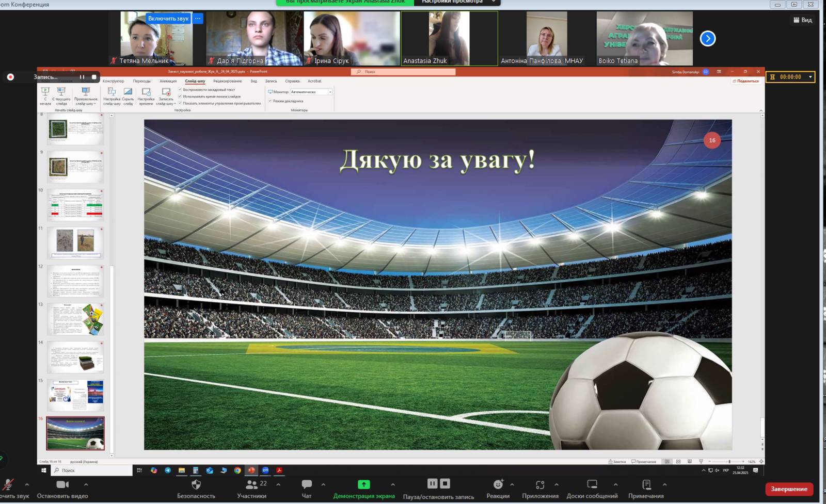Open the Конструктор ribbon tab
Screen dimensions: 826x504
click(113, 81)
